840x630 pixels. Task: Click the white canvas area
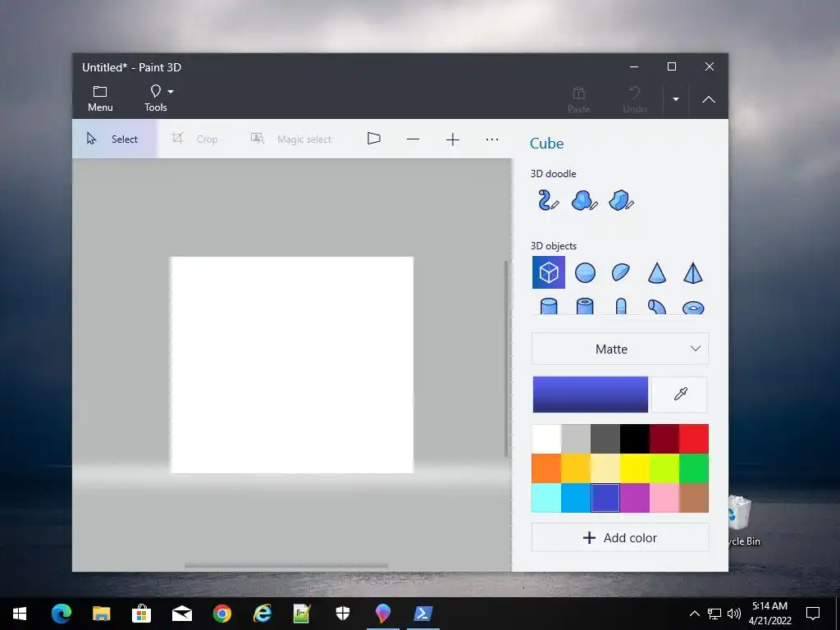click(292, 365)
